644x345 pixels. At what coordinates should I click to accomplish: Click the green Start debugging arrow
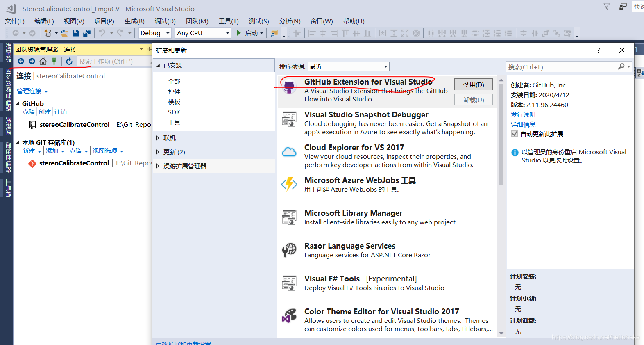tap(239, 33)
